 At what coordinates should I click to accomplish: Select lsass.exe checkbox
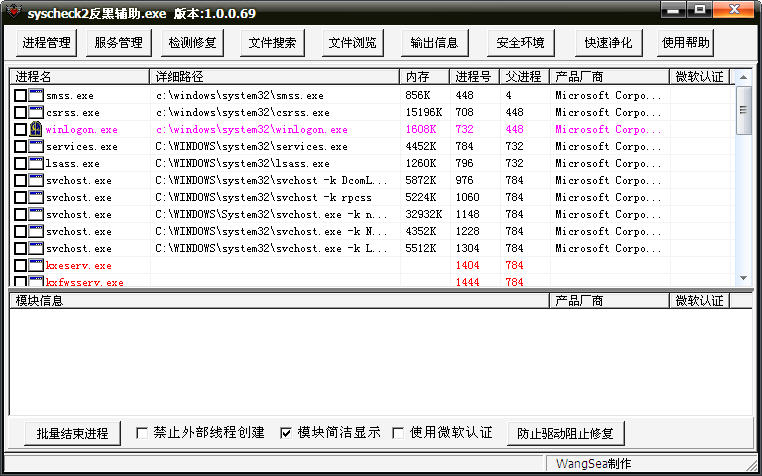point(20,163)
